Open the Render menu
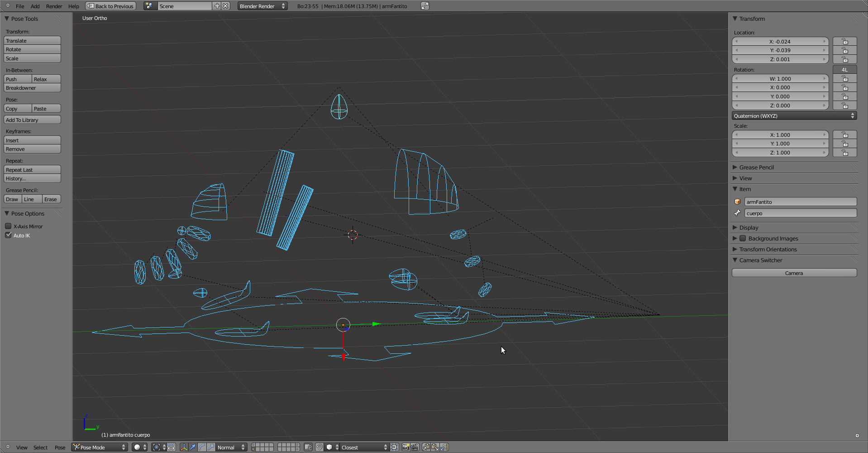This screenshot has width=868, height=453. coord(54,6)
